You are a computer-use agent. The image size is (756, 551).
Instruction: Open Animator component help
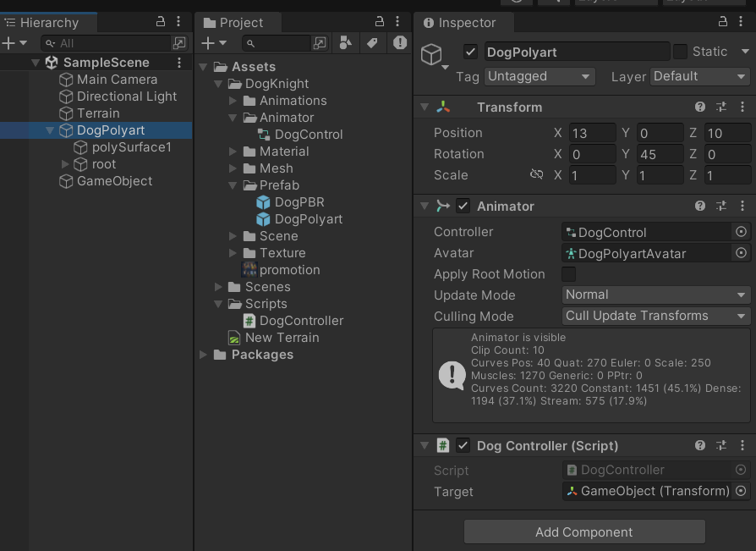(x=700, y=206)
